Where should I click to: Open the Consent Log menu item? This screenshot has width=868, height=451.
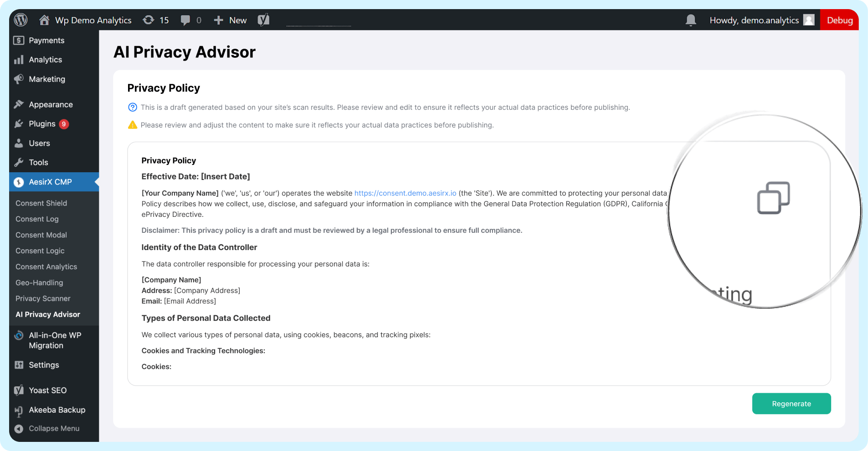37,219
